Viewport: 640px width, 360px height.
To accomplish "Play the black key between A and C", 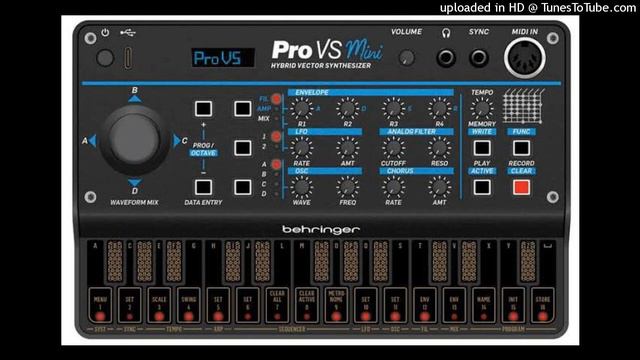I will (x=115, y=261).
